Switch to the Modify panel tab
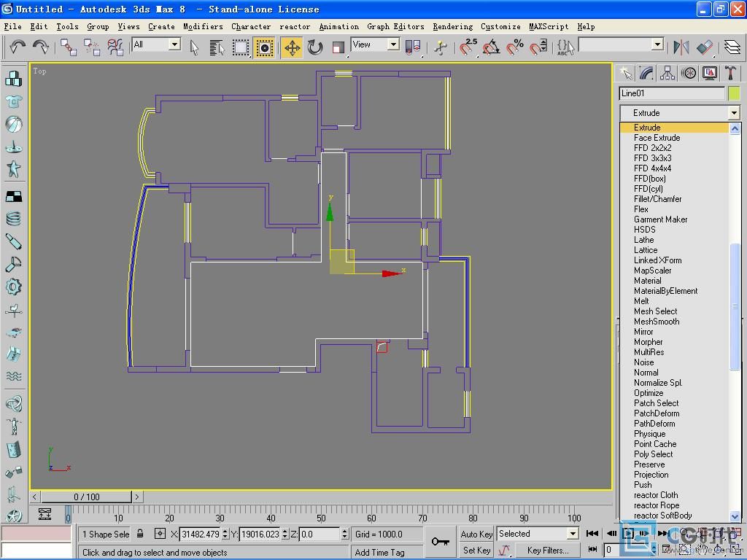 [x=646, y=74]
